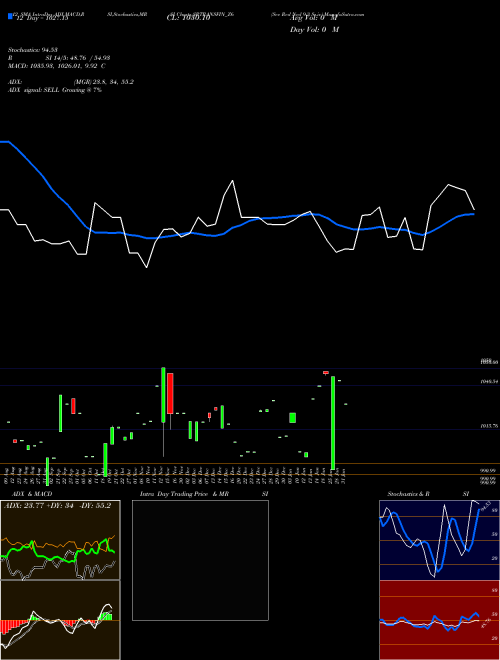Click the tall green candlestick near the right end
Image resolution: width=500 pixels, height=660 pixels.
point(333,423)
